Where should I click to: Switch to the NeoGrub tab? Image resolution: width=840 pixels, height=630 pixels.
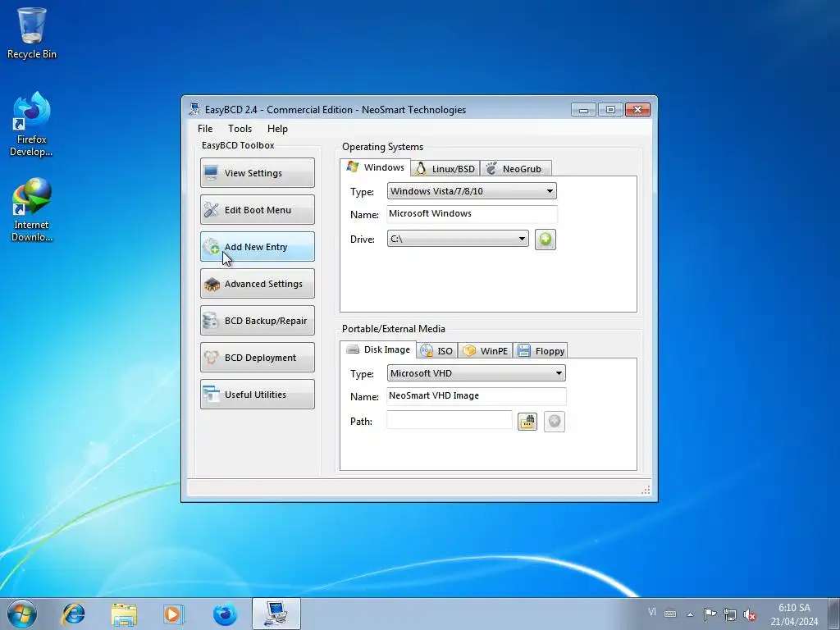coord(515,169)
